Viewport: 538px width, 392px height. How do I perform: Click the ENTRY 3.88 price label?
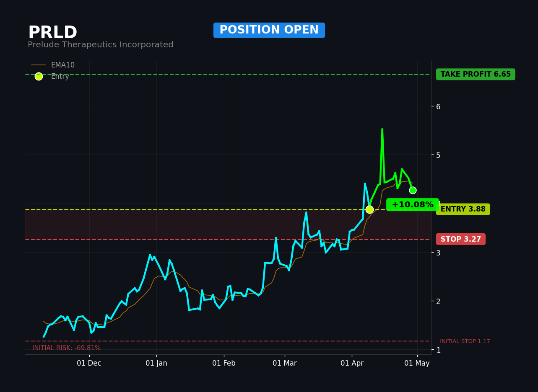pos(463,209)
